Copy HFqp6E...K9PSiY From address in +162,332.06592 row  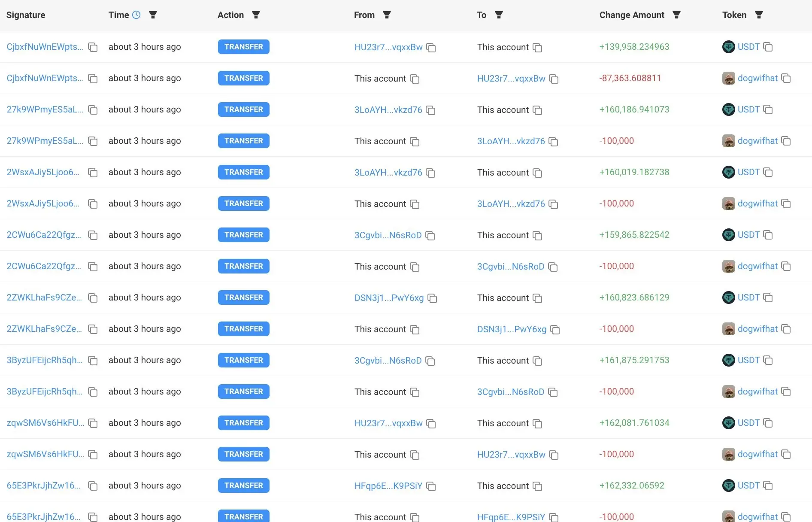[431, 486]
